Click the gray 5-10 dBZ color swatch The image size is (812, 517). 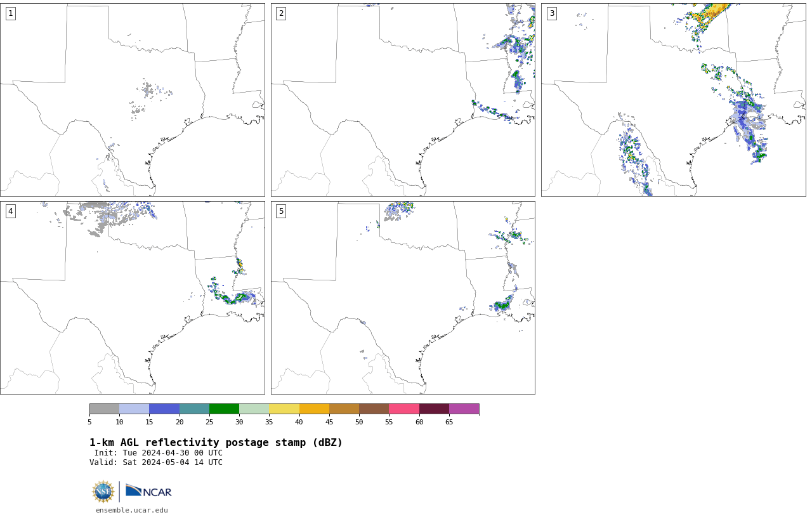pos(105,409)
